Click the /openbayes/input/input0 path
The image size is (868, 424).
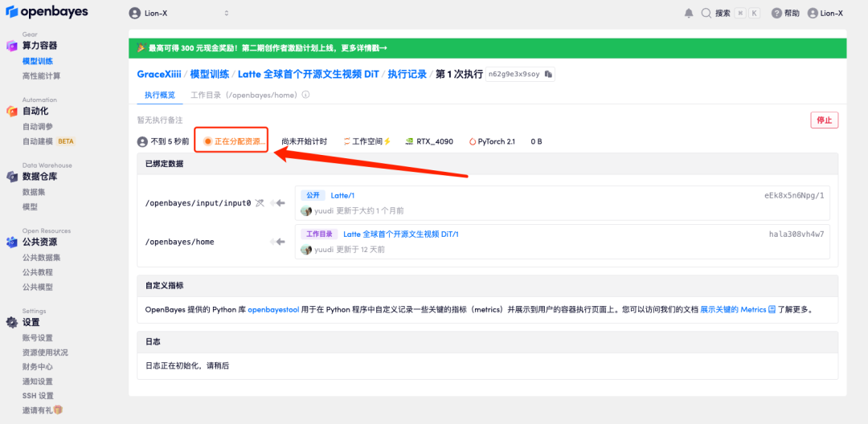[199, 203]
